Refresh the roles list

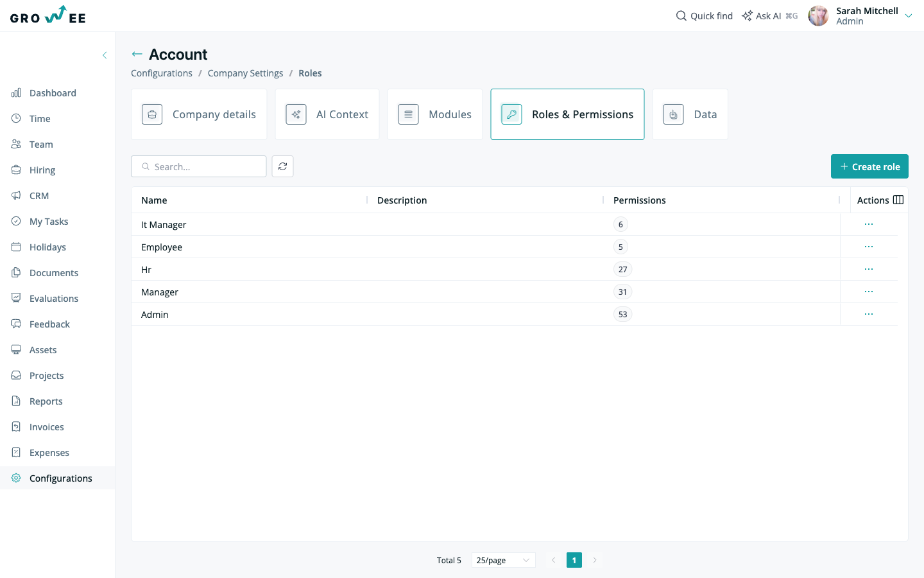(282, 166)
